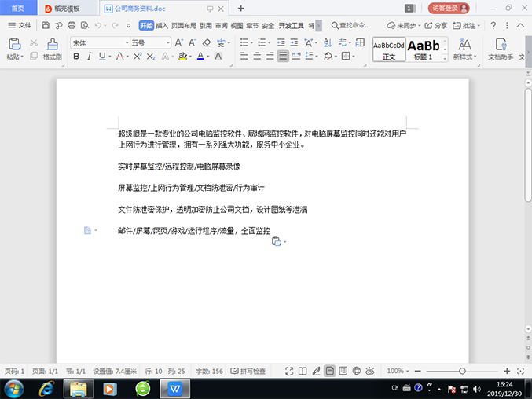This screenshot has width=532, height=399.
Task: Click the Paste (粘贴) clipboard icon
Action: 15,44
